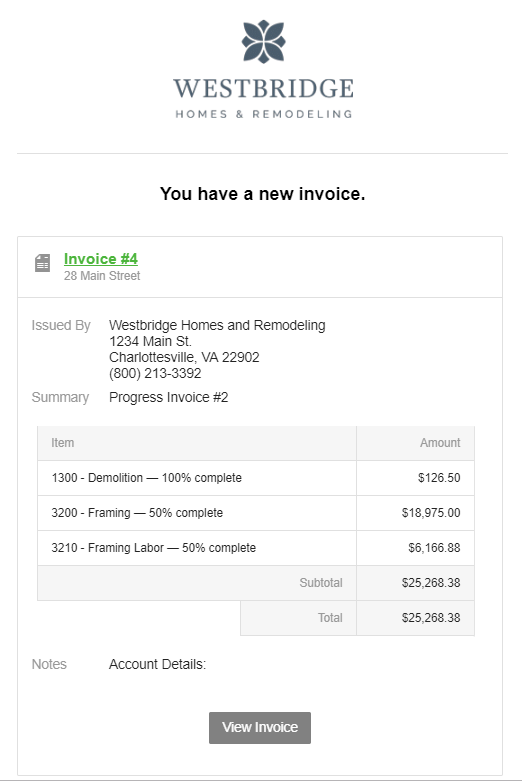Viewport: 522px width, 781px height.
Task: Click the Item column header
Action: pyautogui.click(x=63, y=442)
